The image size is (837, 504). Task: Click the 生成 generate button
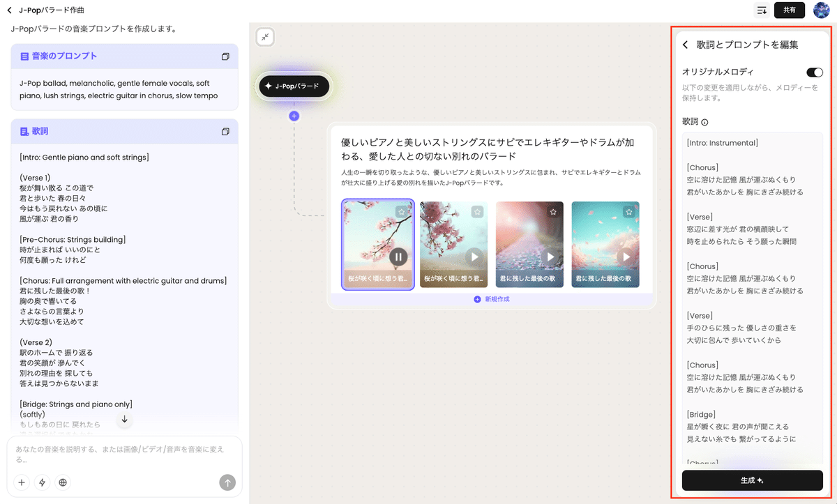752,480
